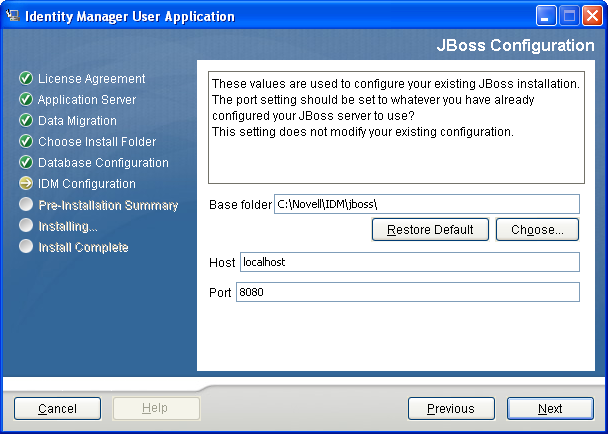This screenshot has height=434, width=608.
Task: Focus the Base folder input field
Action: (x=427, y=204)
